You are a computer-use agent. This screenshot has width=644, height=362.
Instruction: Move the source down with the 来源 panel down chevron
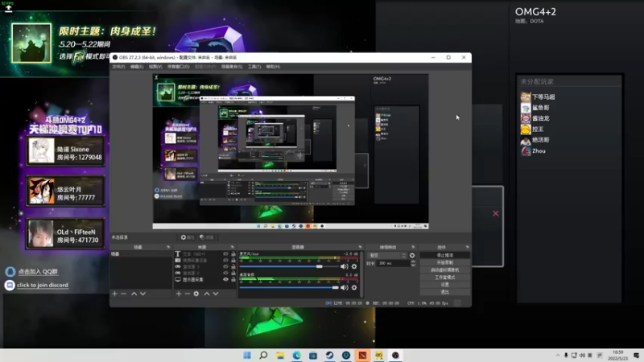pos(216,294)
